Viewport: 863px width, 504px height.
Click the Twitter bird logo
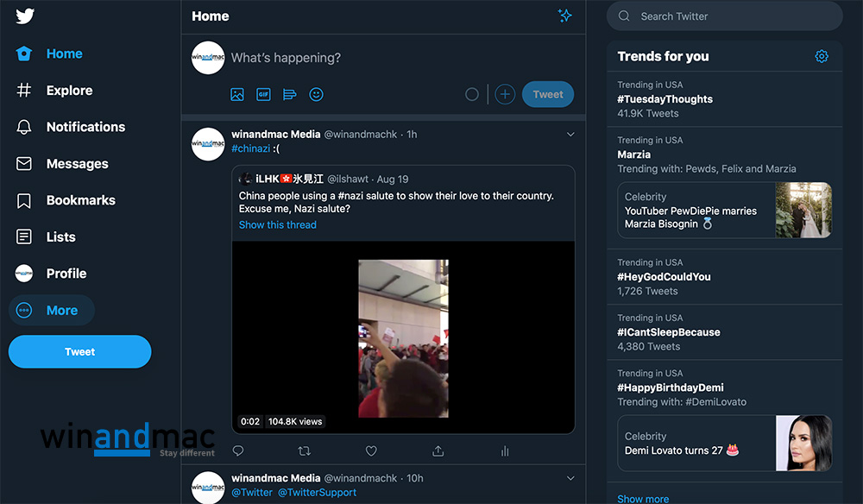[x=24, y=16]
